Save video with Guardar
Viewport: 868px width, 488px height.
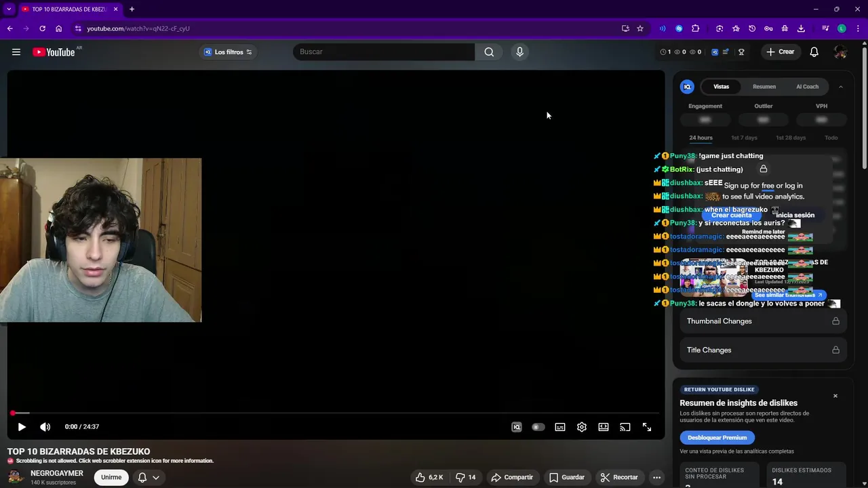click(x=567, y=477)
